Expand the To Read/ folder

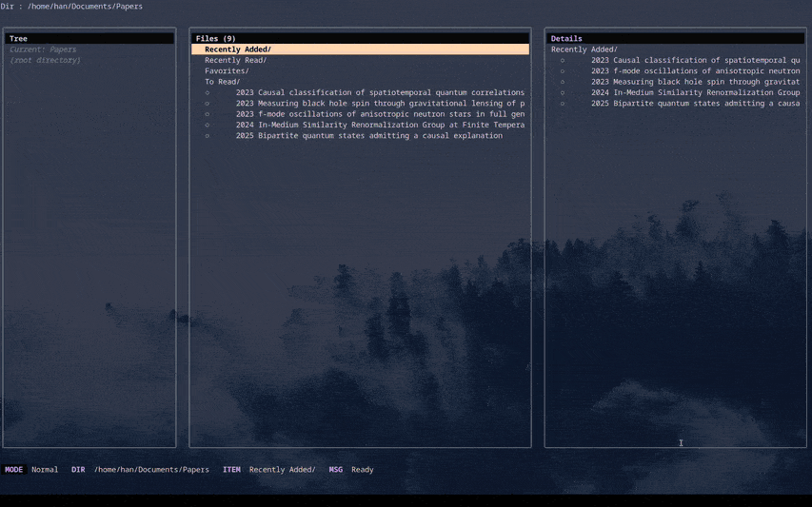click(x=222, y=82)
